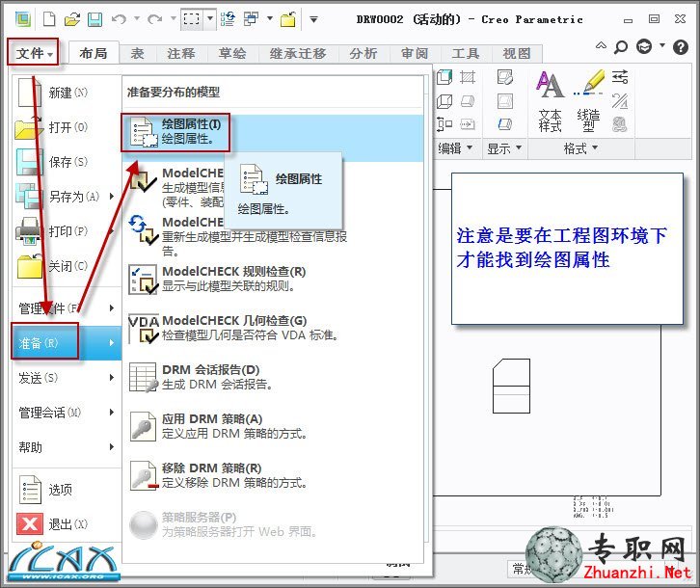Click the close window folder icon in quick toolbar
The image size is (700, 588).
coord(288,19)
